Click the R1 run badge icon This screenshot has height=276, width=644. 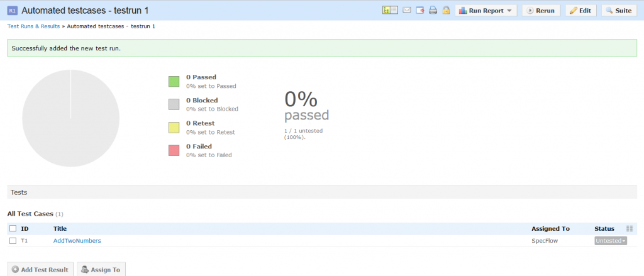(12, 11)
